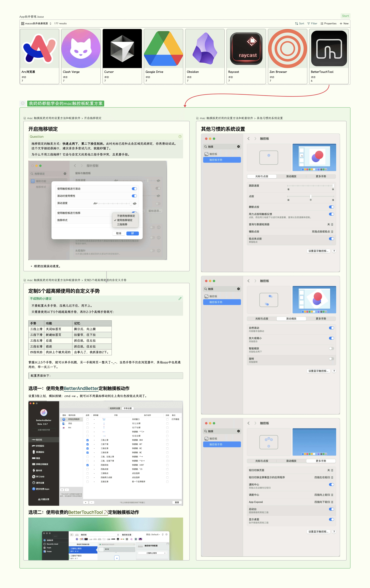This screenshot has width=370, height=588.
Task: Turn off 自然滚动 in 滚动缩放 settings
Action: [332, 328]
